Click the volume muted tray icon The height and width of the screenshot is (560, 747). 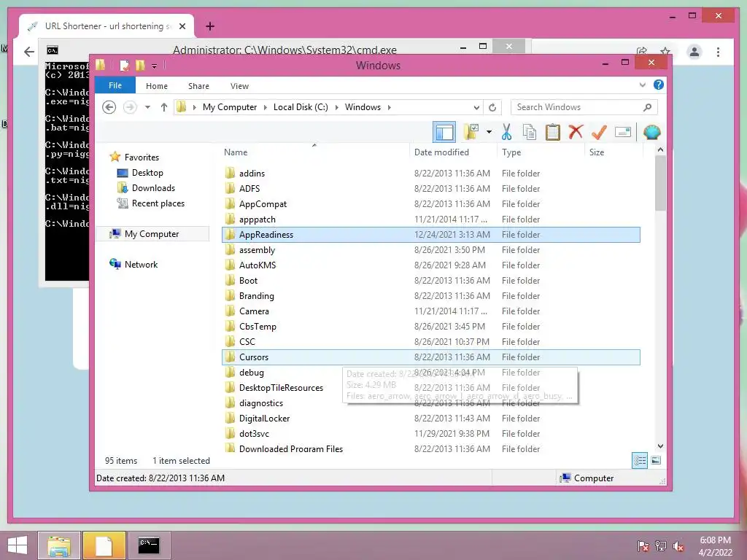[x=678, y=546]
